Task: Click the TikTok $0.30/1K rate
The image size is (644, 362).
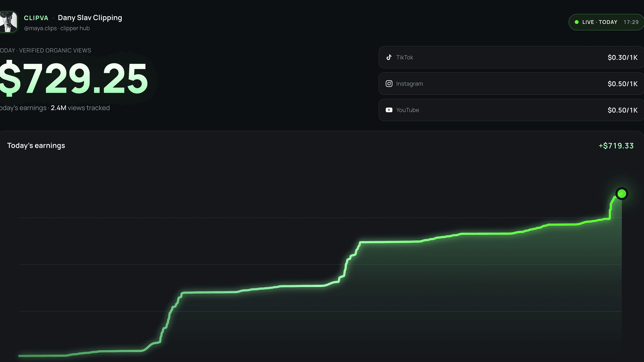Action: pos(623,58)
